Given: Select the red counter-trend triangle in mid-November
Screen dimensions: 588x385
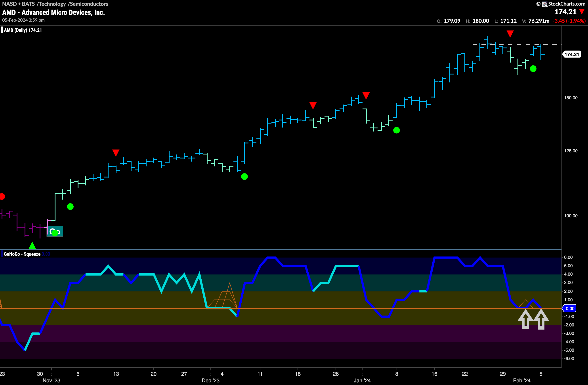Looking at the screenshot, I should (116, 153).
